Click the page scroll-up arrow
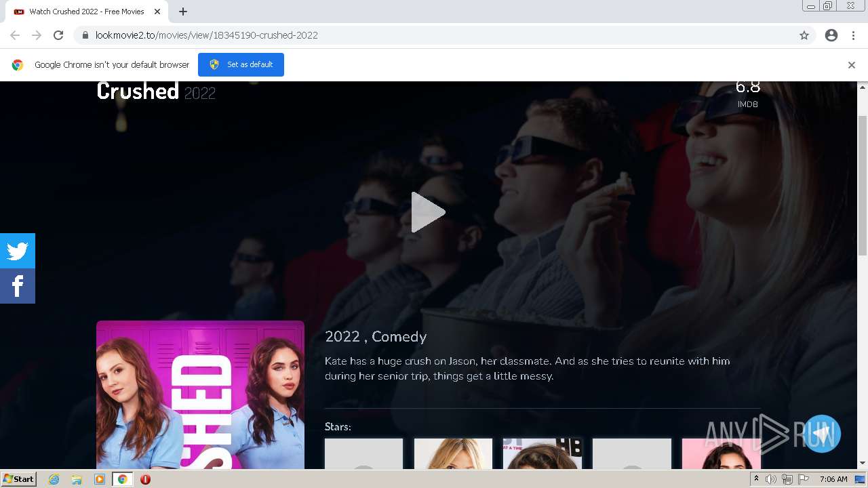868x488 pixels. [x=863, y=87]
